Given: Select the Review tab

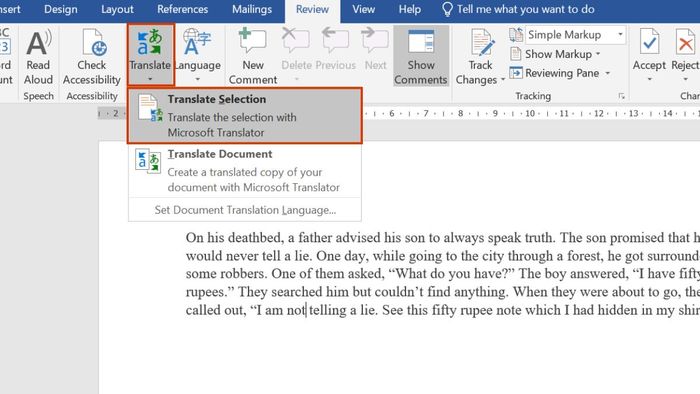Looking at the screenshot, I should pos(312,10).
